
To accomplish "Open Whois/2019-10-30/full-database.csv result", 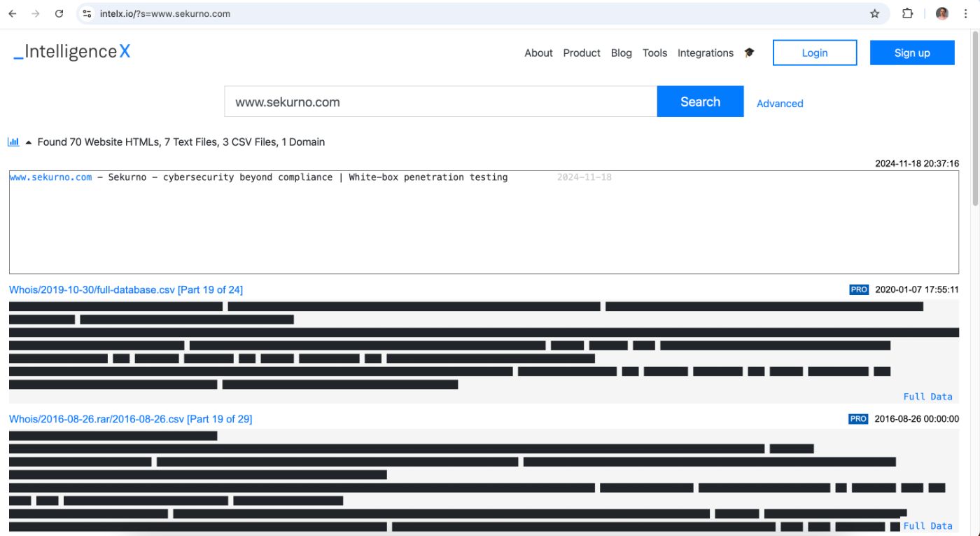I will (x=126, y=290).
